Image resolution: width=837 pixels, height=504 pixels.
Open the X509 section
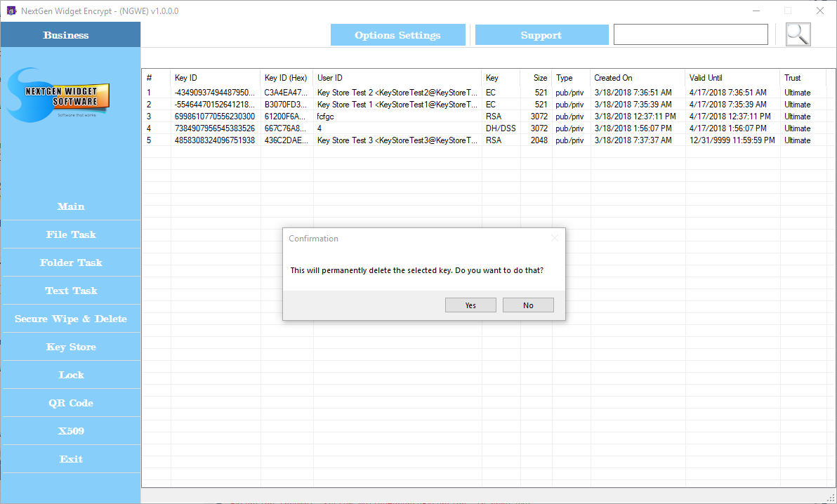(x=71, y=431)
